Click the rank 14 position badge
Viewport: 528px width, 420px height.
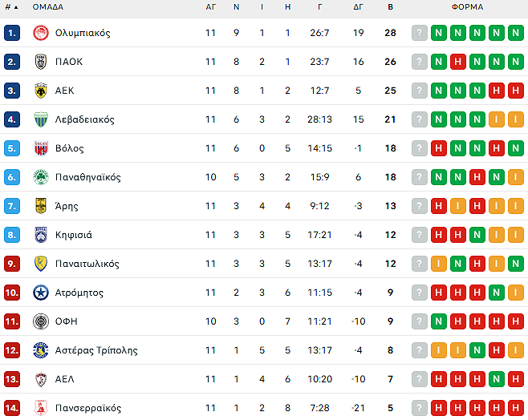point(12,408)
